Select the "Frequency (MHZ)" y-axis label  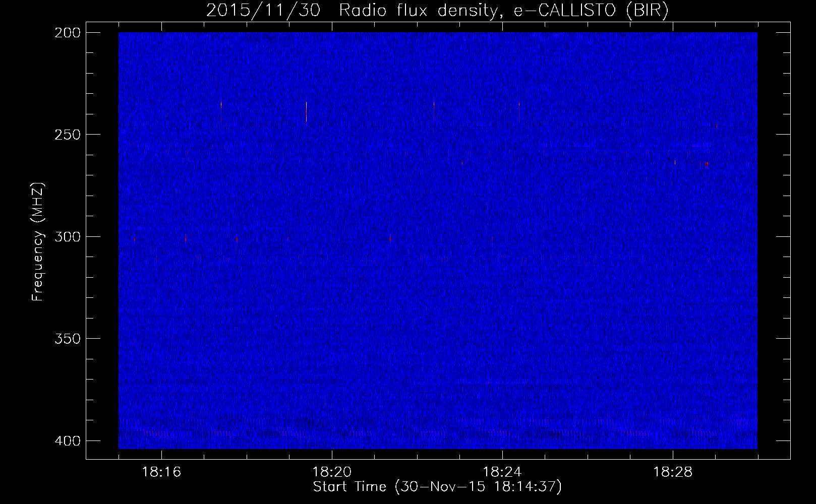click(x=38, y=241)
